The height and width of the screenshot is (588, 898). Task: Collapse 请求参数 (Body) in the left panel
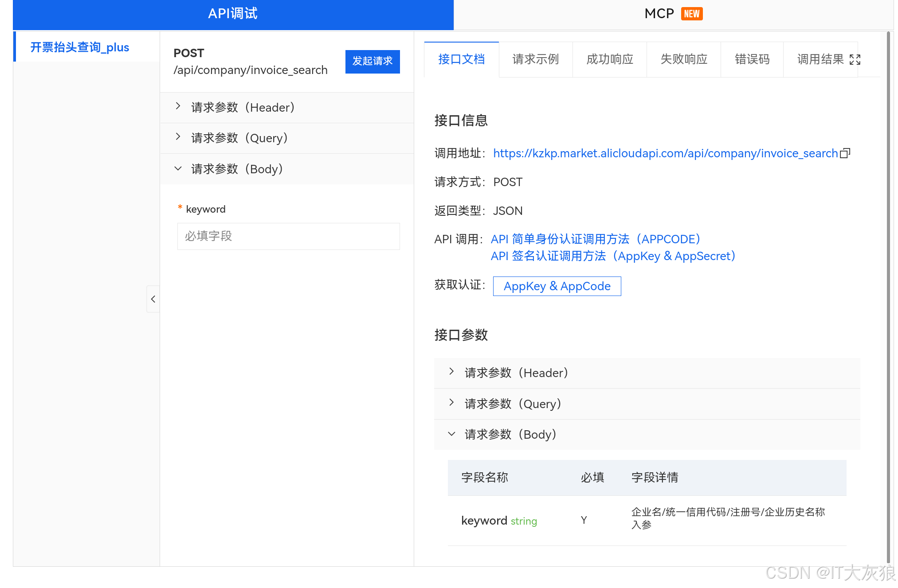pyautogui.click(x=237, y=169)
